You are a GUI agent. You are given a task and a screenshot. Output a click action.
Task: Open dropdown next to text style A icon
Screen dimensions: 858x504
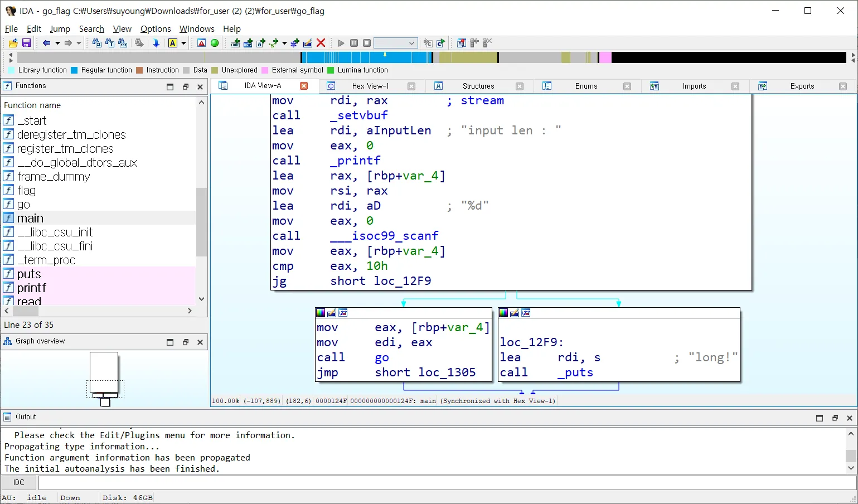[183, 43]
